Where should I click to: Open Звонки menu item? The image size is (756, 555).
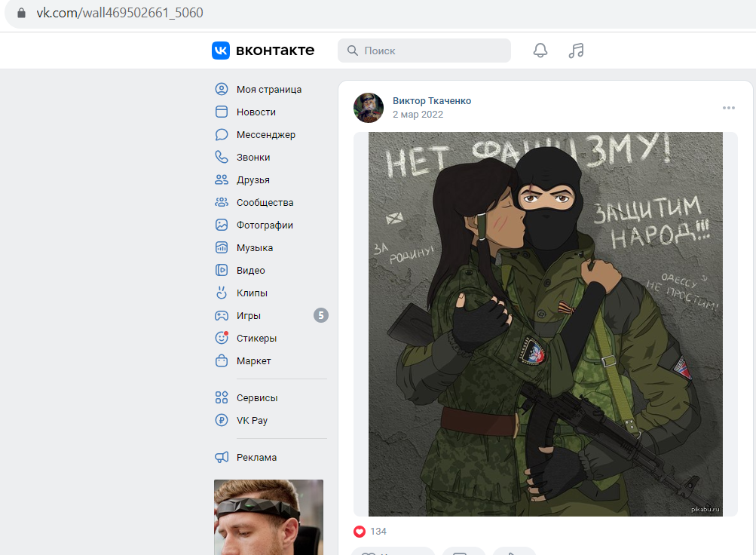pyautogui.click(x=253, y=157)
